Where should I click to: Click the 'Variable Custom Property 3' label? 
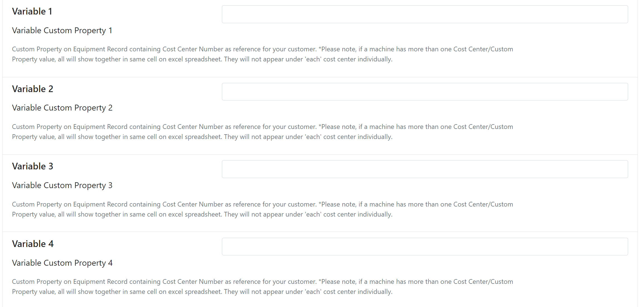(x=62, y=185)
